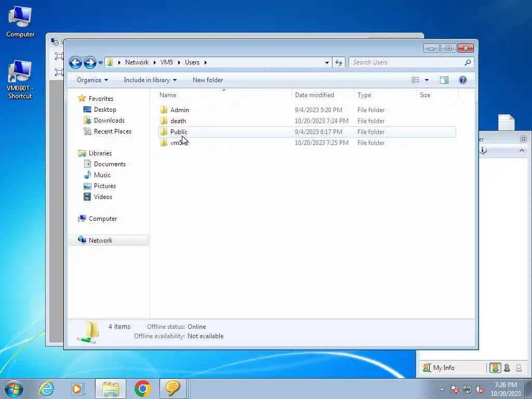The height and width of the screenshot is (399, 532).
Task: Open Favorites in the navigation pane
Action: 101,99
